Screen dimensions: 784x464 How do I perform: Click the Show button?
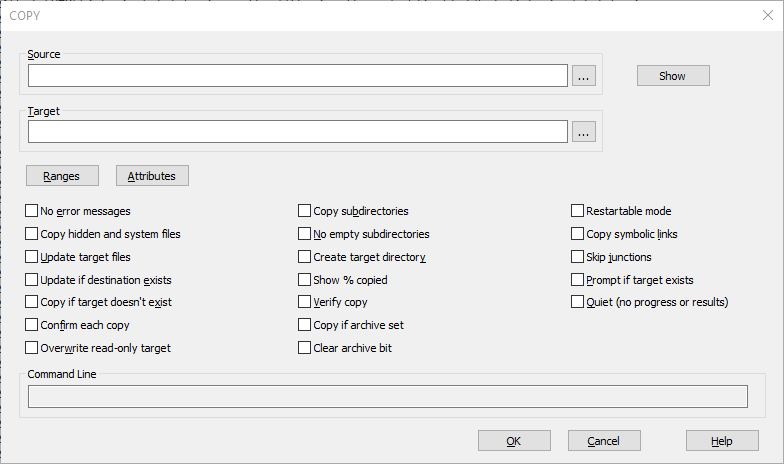673,76
